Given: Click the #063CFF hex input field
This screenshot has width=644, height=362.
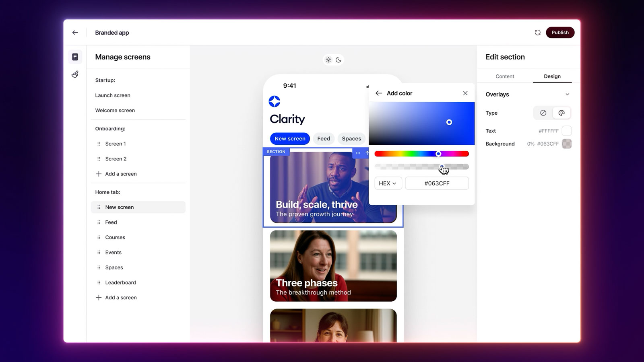Looking at the screenshot, I should [x=437, y=183].
